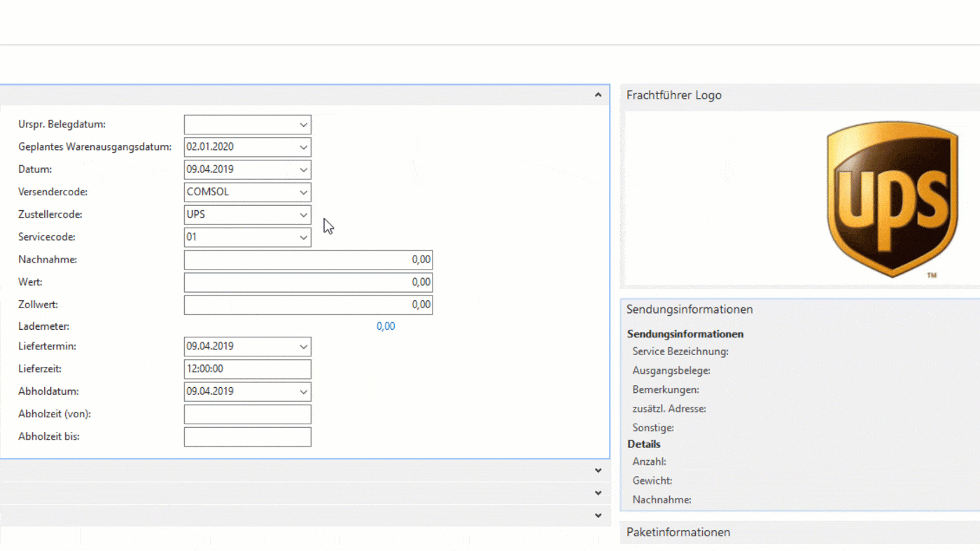Open the Abholdatum date dropdown
Image resolution: width=980 pixels, height=551 pixels.
pos(303,391)
